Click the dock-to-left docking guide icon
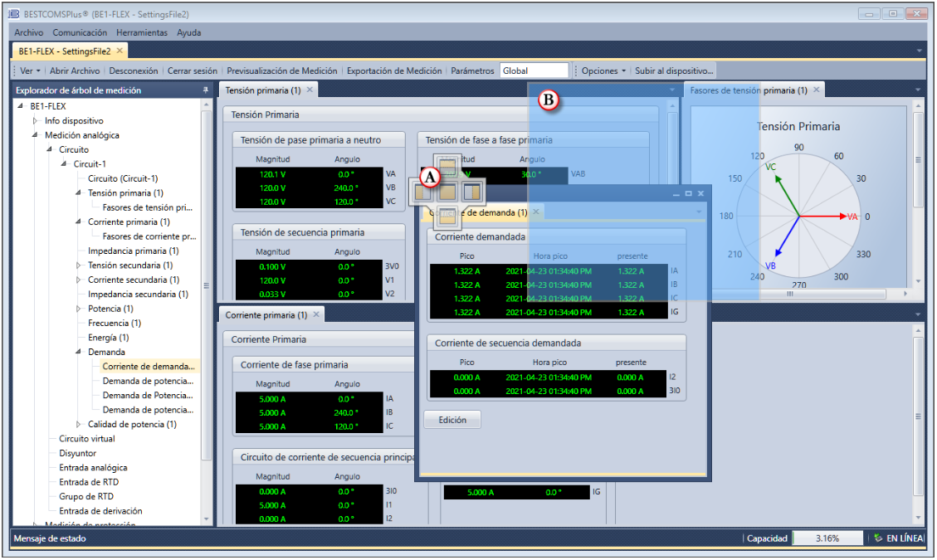Screen dimensions: 937x560 pyautogui.click(x=422, y=192)
